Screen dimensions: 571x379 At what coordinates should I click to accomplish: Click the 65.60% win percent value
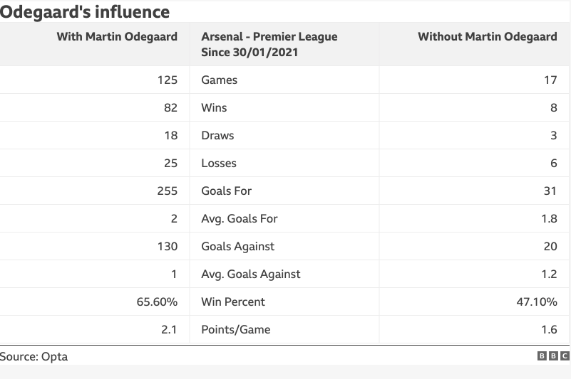click(157, 302)
